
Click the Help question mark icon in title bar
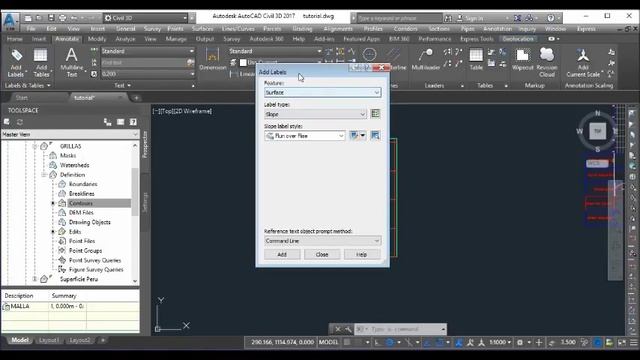point(551,18)
